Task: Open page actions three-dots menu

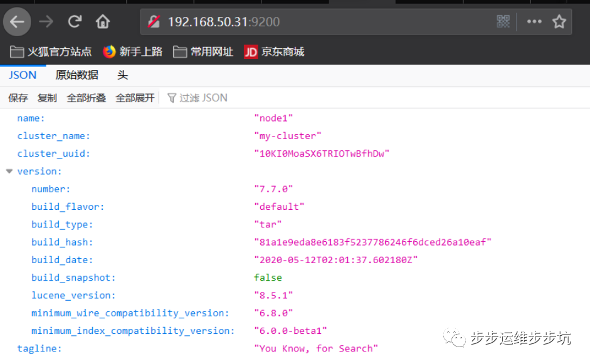Action: [534, 21]
